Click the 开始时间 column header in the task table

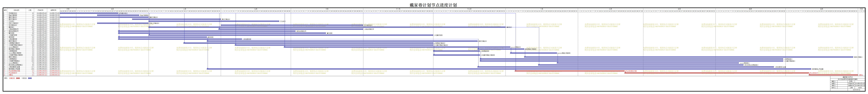click(x=41, y=10)
